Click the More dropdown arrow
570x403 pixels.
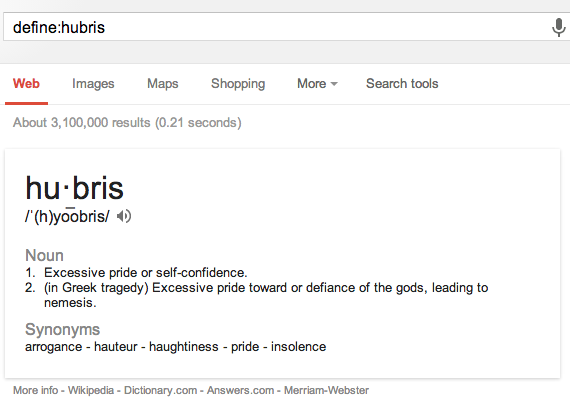(x=334, y=84)
